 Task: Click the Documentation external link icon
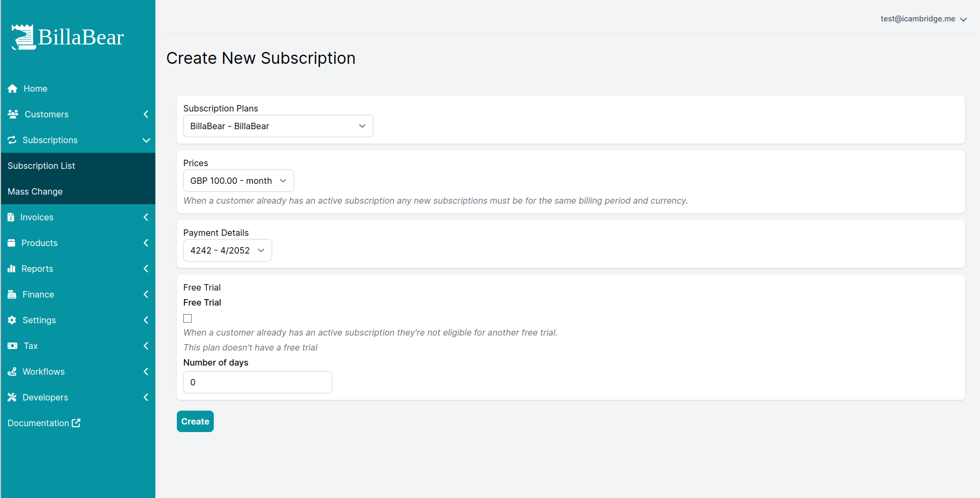coord(76,423)
